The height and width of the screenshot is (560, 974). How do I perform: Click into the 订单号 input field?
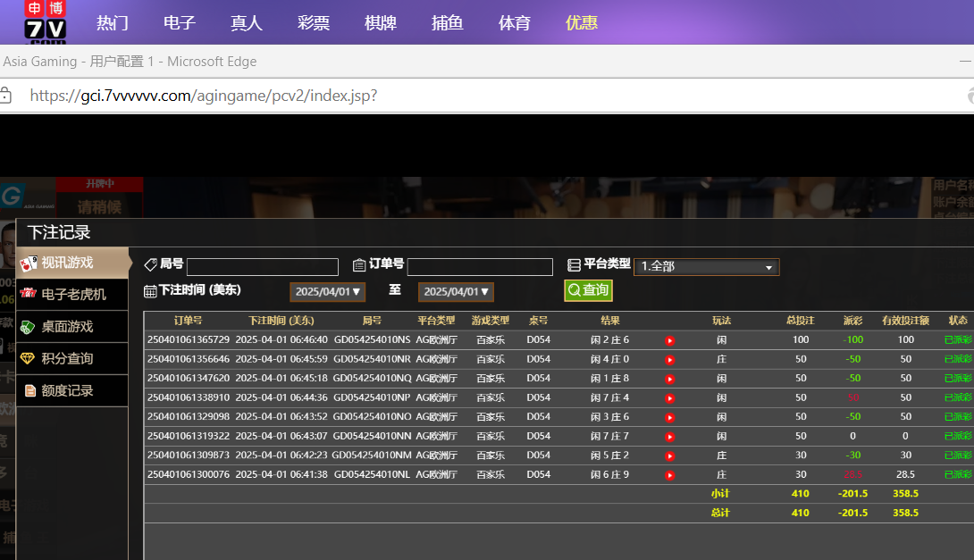tap(480, 267)
